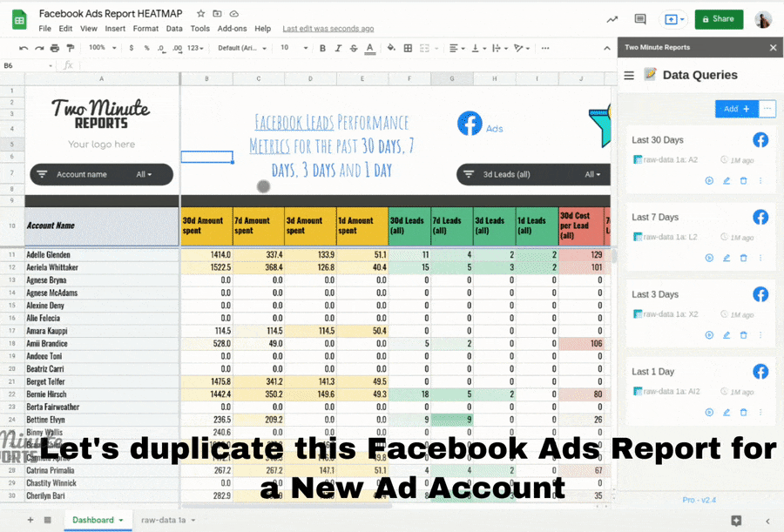Viewport: 784px width, 532px height.
Task: Open the File menu
Action: tap(45, 29)
